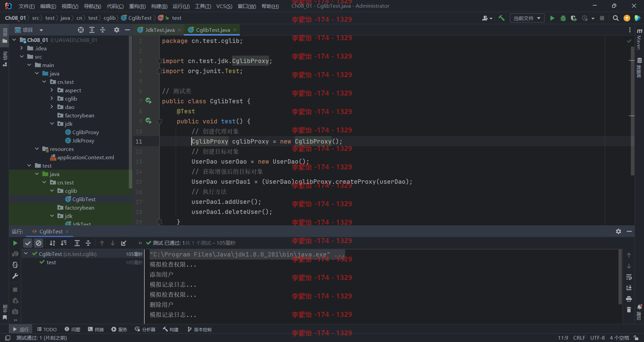Collapse CglibTest node in test results
Screen dimensions: 644x342
pos(26,254)
